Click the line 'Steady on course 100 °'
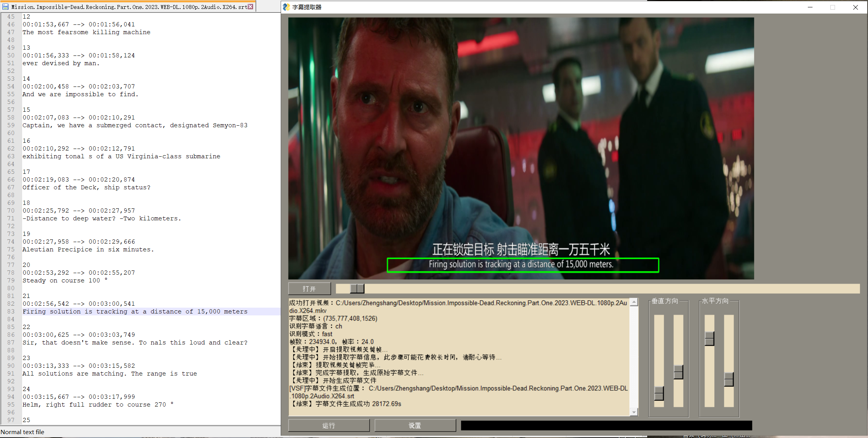The height and width of the screenshot is (438, 868). pyautogui.click(x=65, y=280)
